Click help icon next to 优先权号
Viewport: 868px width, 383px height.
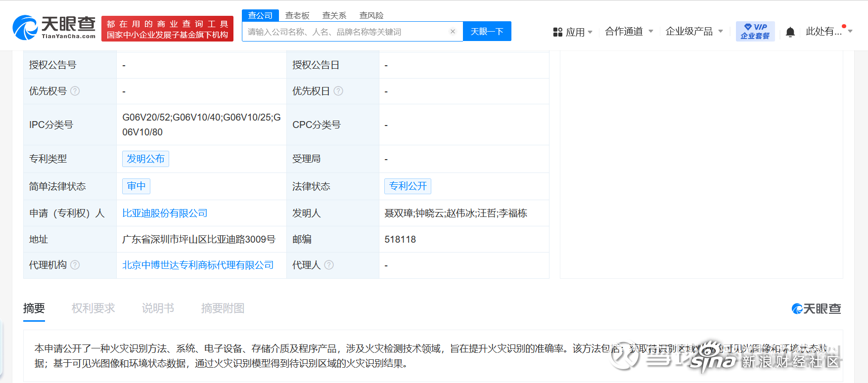click(75, 91)
